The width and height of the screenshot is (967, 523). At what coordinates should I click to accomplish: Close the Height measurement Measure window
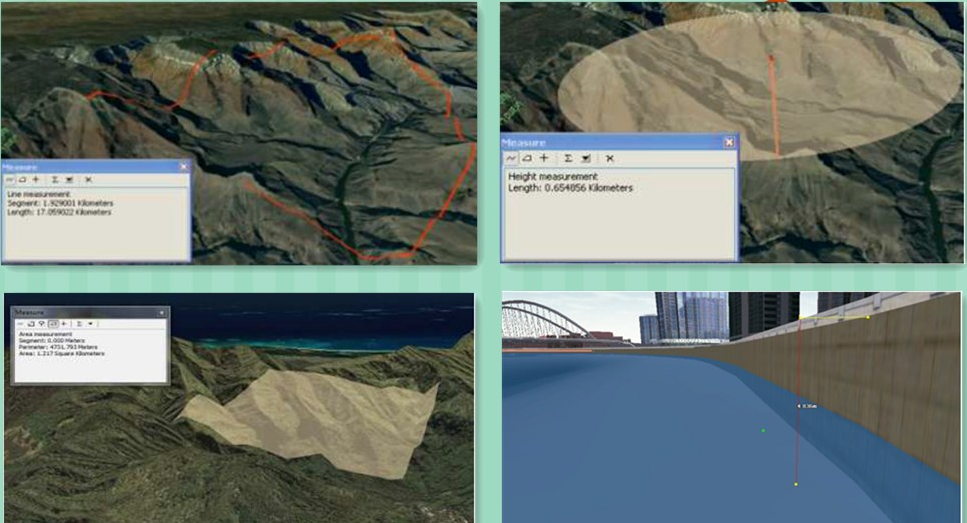pyautogui.click(x=729, y=143)
